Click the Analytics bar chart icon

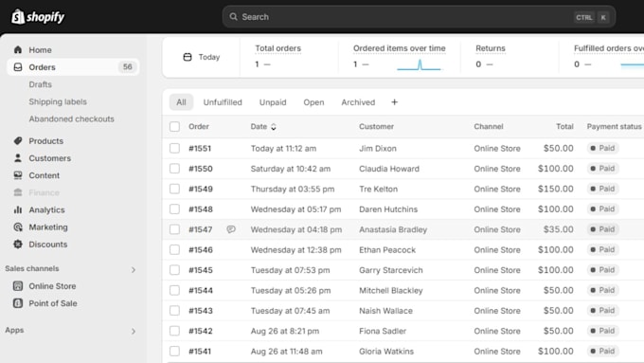click(18, 209)
